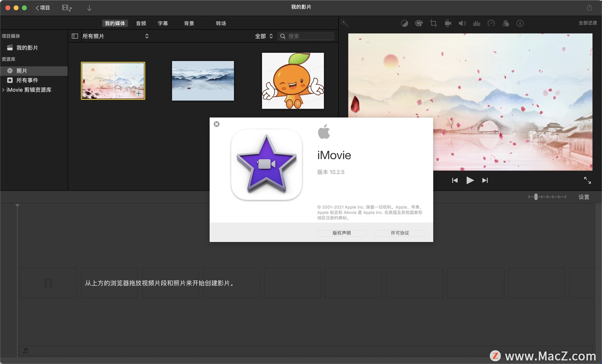Switch to the 音频 tab
Screen dimensions: 602x364
[141, 23]
